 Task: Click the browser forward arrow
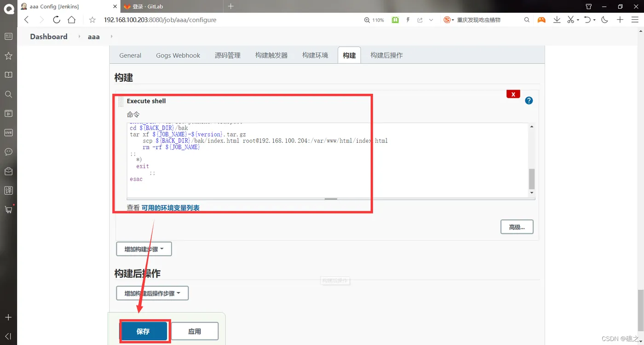pos(41,20)
